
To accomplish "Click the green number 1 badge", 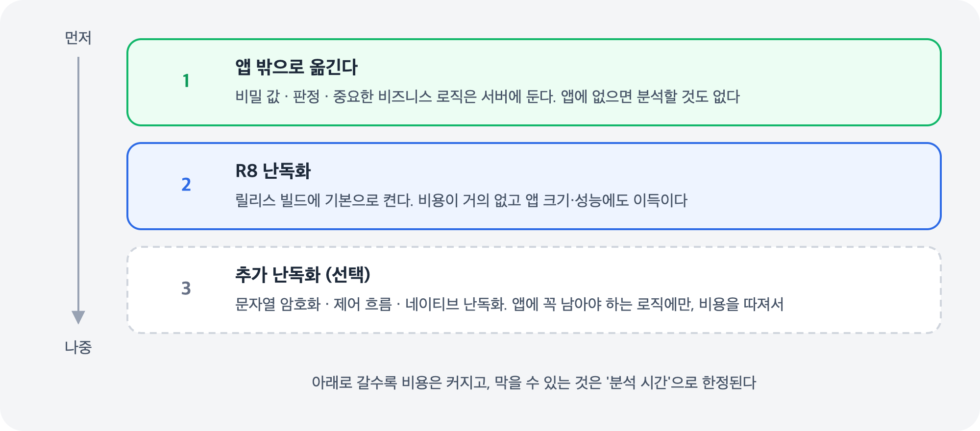I will click(186, 81).
